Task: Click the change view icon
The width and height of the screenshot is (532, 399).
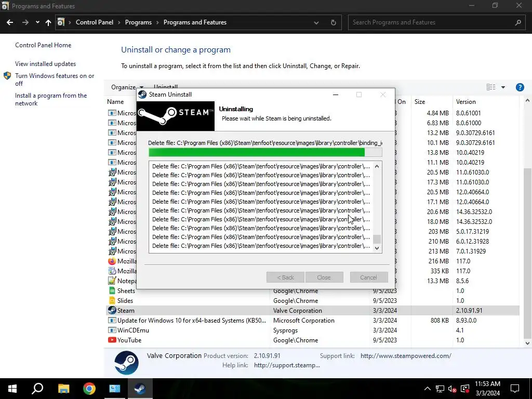Action: click(490, 87)
